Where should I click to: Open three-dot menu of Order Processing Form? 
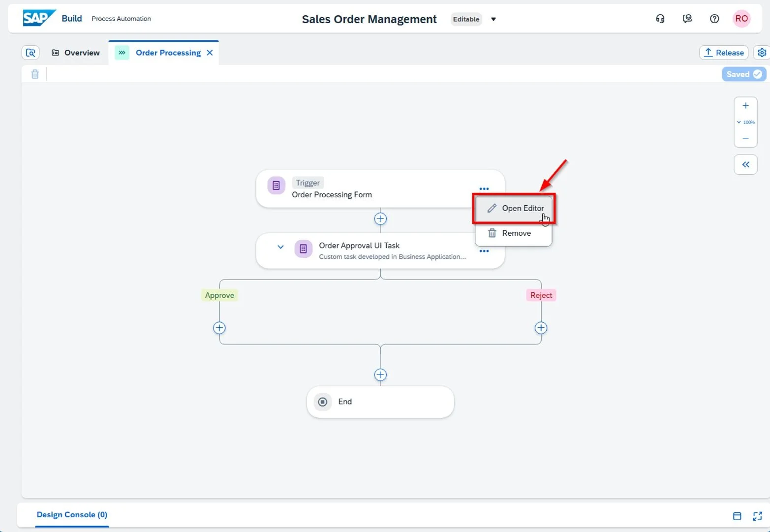coord(484,188)
